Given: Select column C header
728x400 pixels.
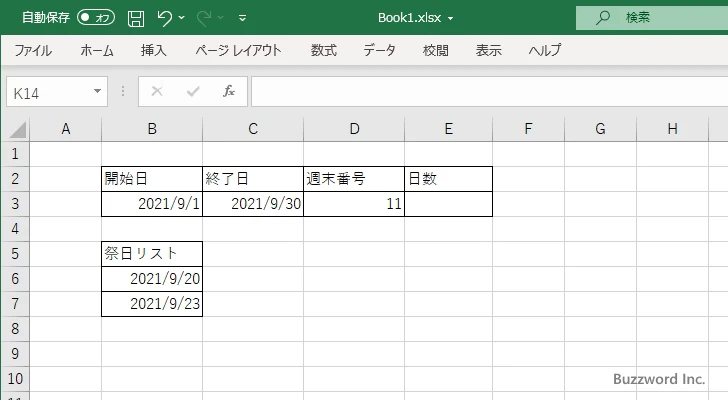Looking at the screenshot, I should tap(253, 129).
